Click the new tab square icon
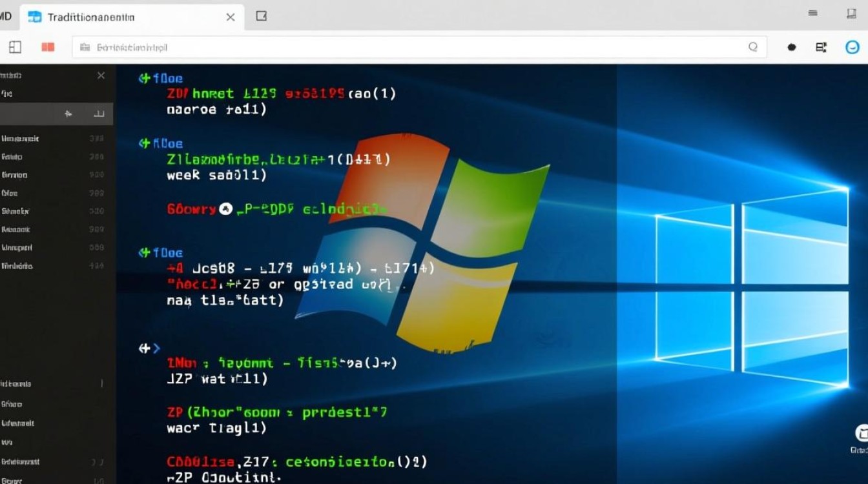 click(261, 16)
